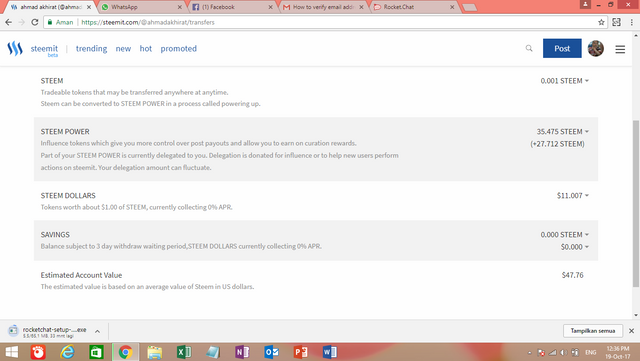Click the blue Post button
The height and width of the screenshot is (361, 640).
click(x=562, y=48)
